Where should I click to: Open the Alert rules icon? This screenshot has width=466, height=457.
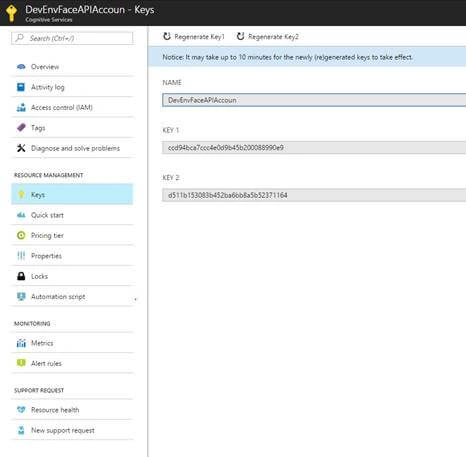(x=21, y=363)
